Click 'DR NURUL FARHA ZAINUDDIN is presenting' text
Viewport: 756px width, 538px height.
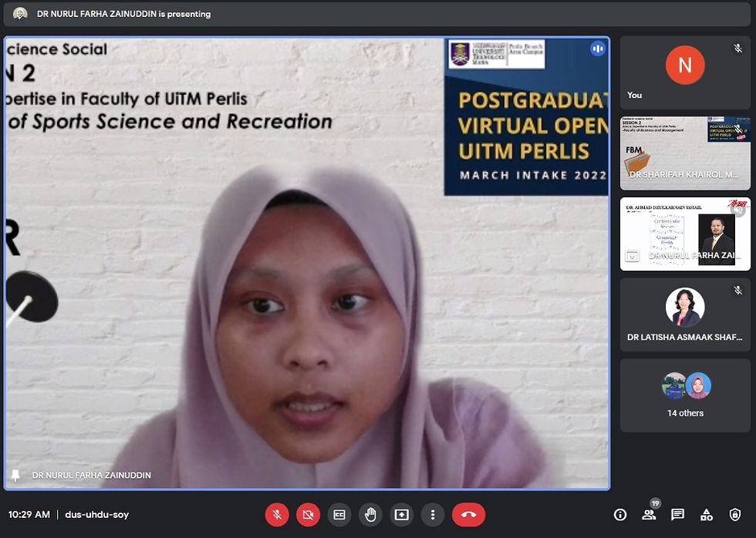click(124, 14)
